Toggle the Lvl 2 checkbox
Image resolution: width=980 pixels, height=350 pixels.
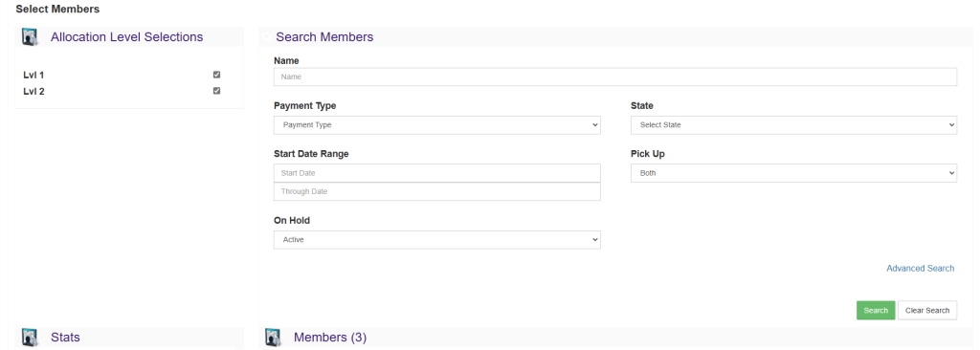[x=217, y=91]
